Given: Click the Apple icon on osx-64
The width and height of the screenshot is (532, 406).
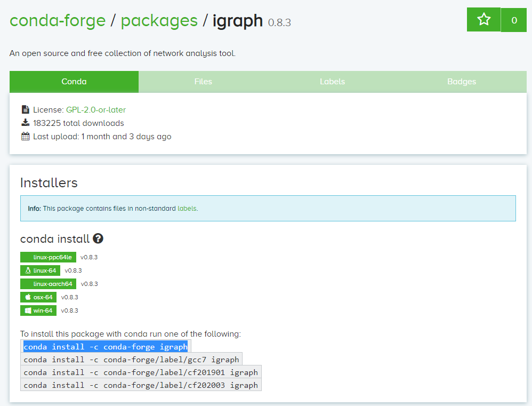Looking at the screenshot, I should tap(28, 297).
